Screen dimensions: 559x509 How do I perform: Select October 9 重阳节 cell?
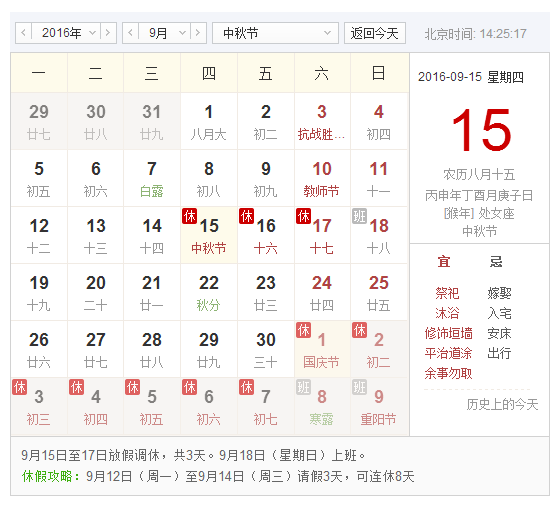click(379, 406)
